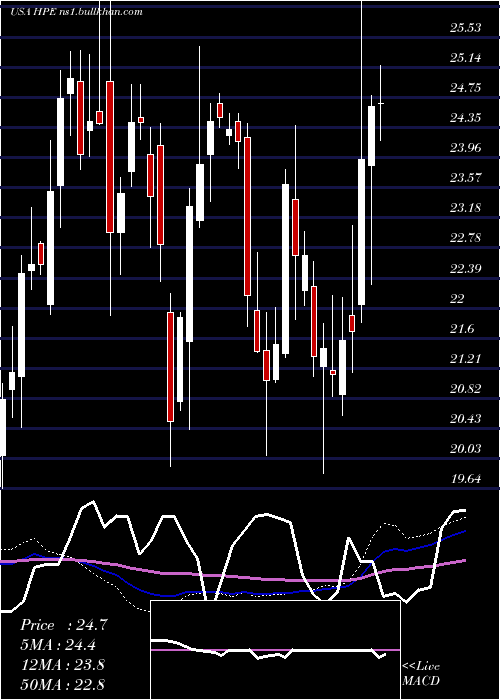The image size is (500, 700).
Task: Click the 20.82 price axis label
Action: 466,389
